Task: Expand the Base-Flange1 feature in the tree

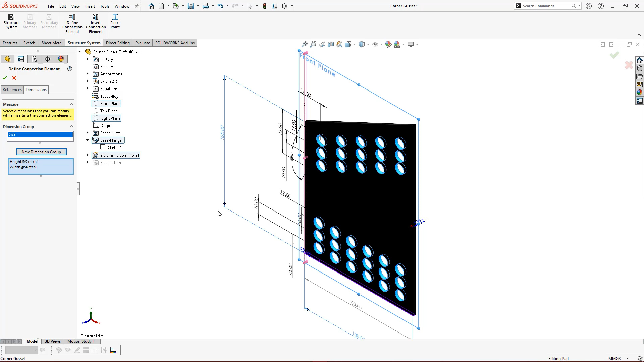Action: (87, 140)
